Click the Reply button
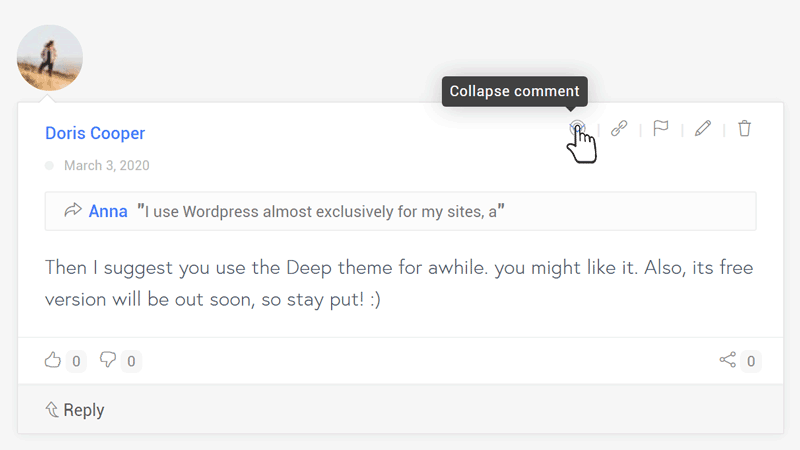The image size is (800, 450). tap(74, 410)
